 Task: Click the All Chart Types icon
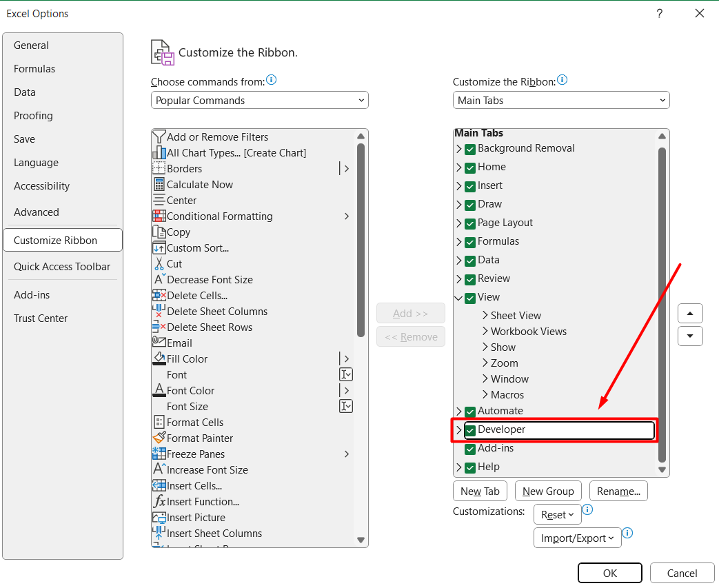tap(159, 153)
